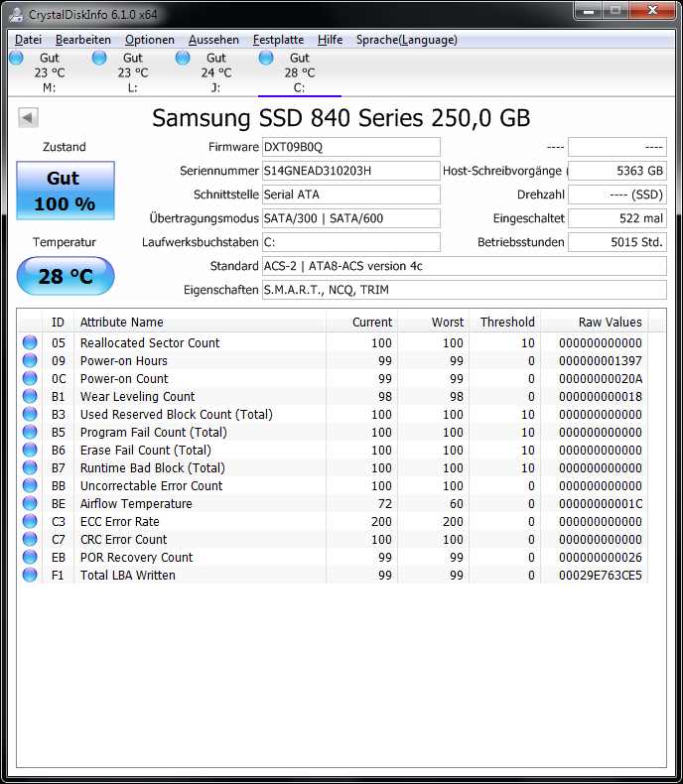The width and height of the screenshot is (683, 784).
Task: Click the Betriebsstunden value 5015 Std.
Action: click(617, 242)
